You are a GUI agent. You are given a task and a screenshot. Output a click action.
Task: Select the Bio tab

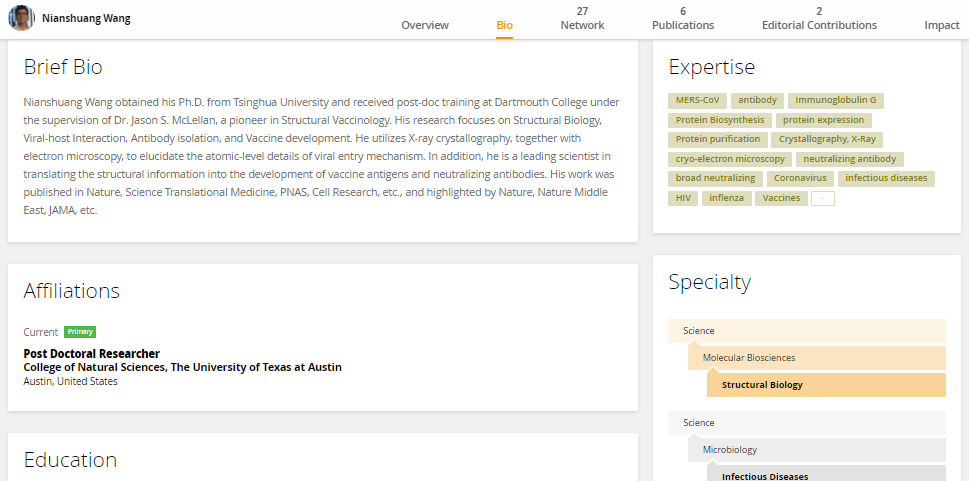coord(504,25)
